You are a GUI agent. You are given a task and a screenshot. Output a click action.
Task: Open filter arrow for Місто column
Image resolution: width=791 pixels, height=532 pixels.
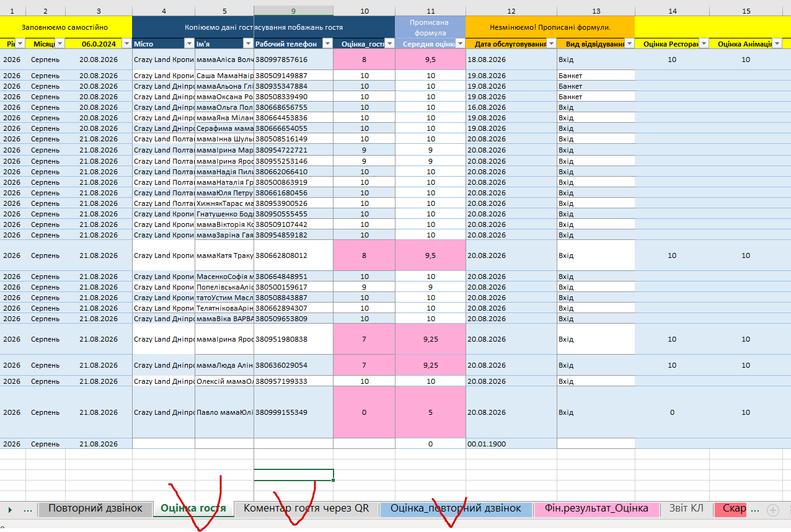pos(189,43)
